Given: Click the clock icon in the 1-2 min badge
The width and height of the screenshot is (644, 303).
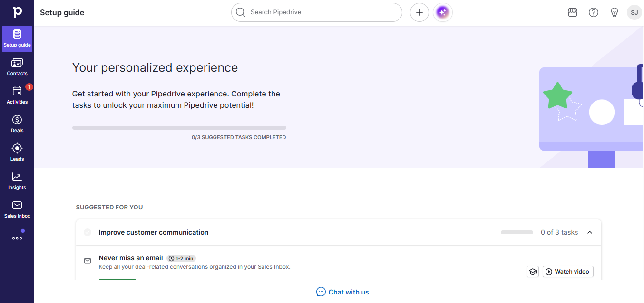Looking at the screenshot, I should pos(171,258).
